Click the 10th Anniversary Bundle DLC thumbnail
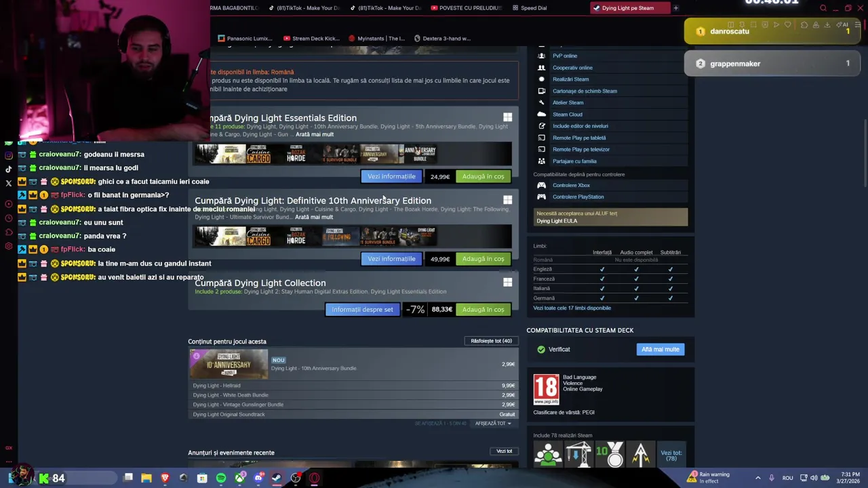This screenshot has width=868, height=488. [x=229, y=365]
